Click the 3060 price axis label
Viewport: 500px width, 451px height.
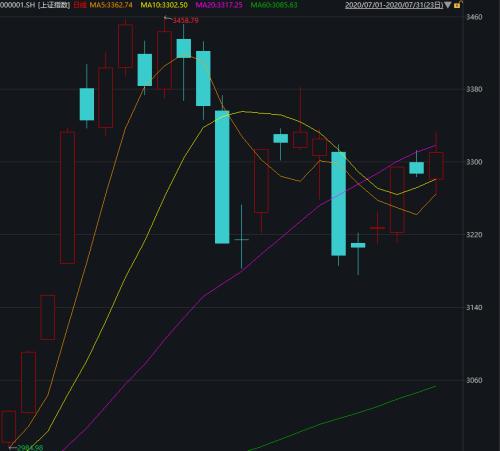474,380
